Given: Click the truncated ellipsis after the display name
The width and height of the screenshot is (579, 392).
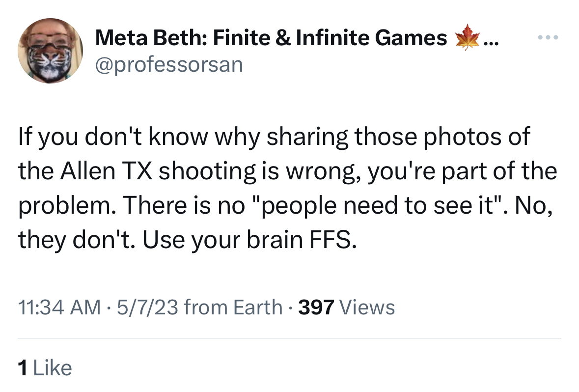Looking at the screenshot, I should (491, 40).
